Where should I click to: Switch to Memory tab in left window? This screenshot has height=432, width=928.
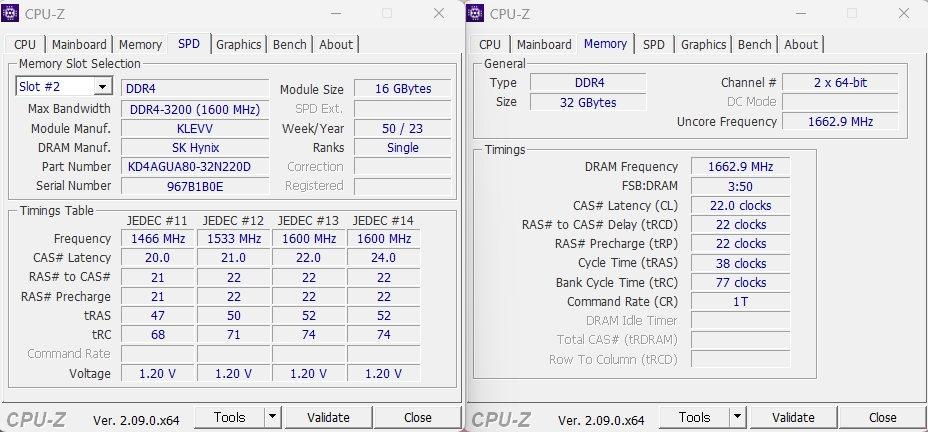click(x=140, y=45)
